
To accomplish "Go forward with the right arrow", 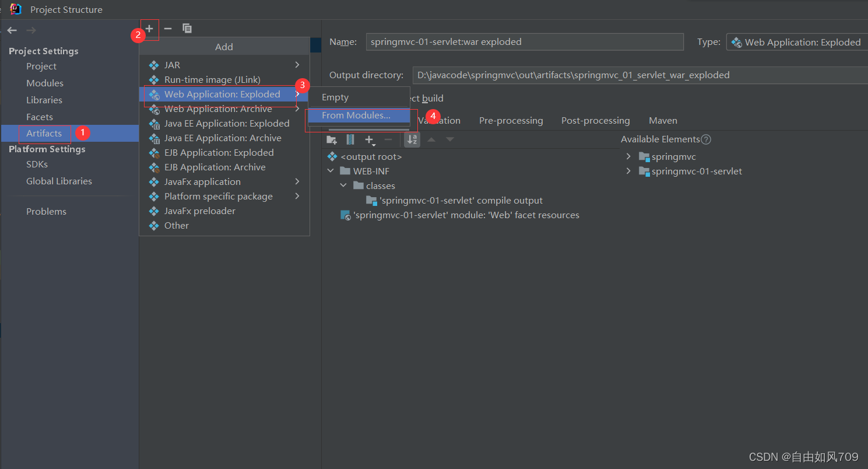I will pyautogui.click(x=31, y=30).
